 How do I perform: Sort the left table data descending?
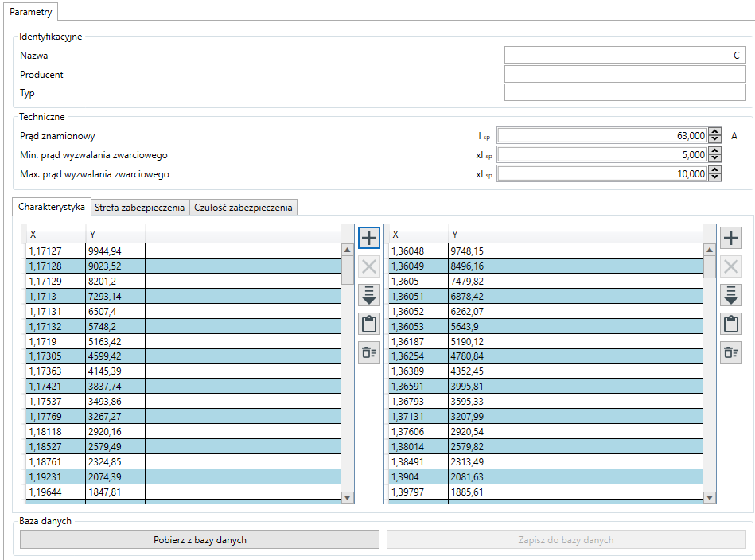[369, 295]
